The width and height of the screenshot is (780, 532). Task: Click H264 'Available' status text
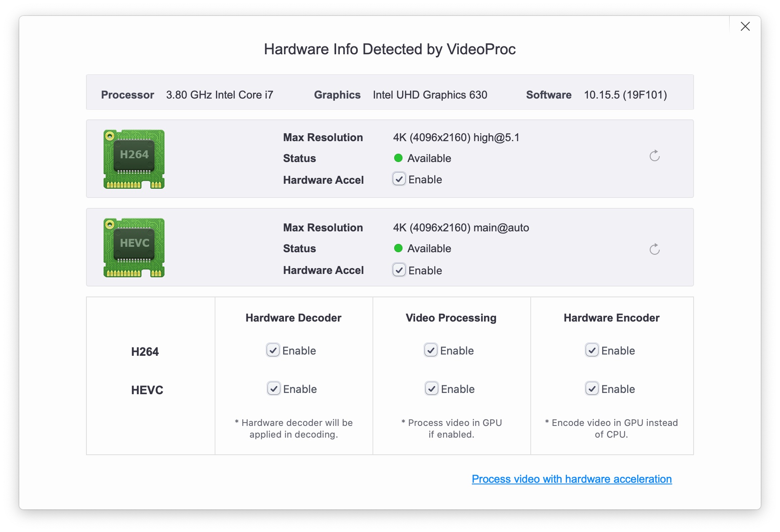click(429, 158)
